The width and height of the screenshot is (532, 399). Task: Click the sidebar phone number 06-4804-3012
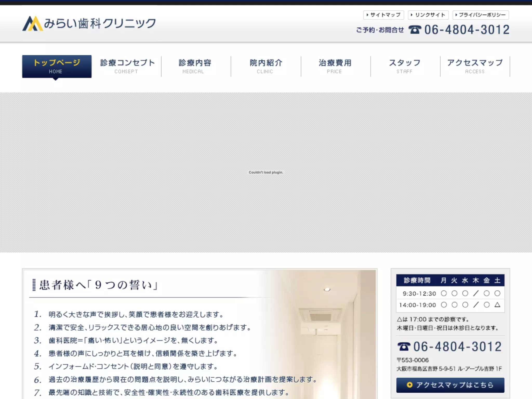coord(457,347)
